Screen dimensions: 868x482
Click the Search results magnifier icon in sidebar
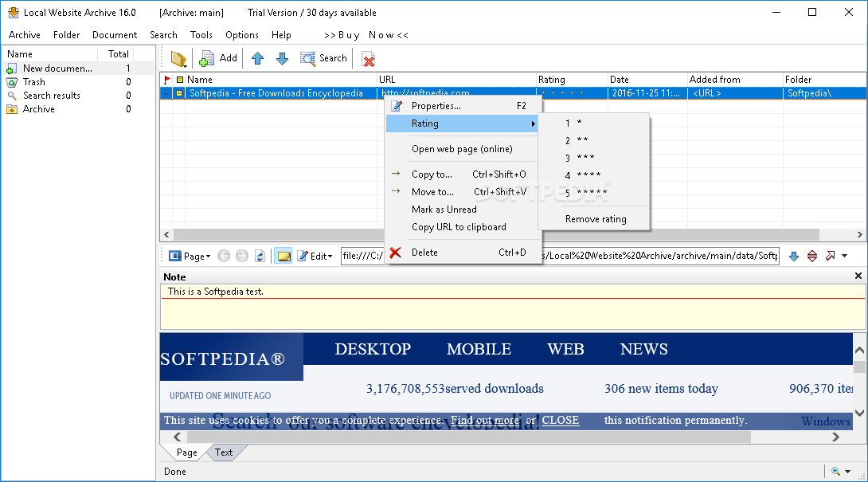(12, 96)
